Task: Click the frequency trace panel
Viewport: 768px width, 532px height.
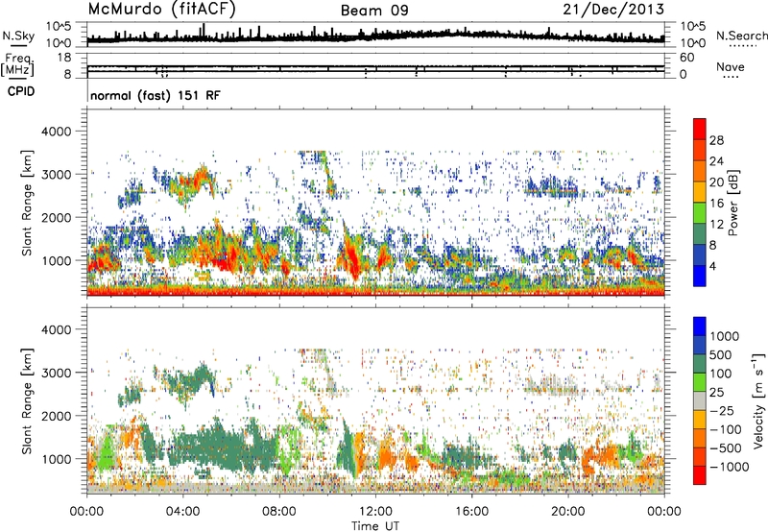Action: click(375, 65)
